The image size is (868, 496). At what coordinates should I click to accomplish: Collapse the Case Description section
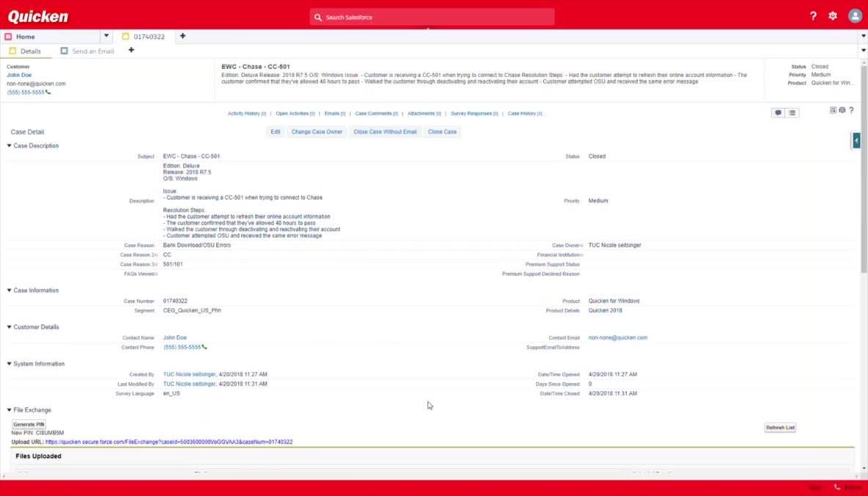pos(10,145)
